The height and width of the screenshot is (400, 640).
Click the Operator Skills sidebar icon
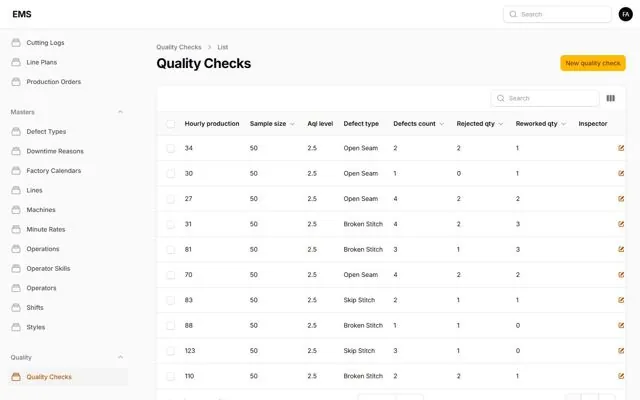[x=16, y=269]
